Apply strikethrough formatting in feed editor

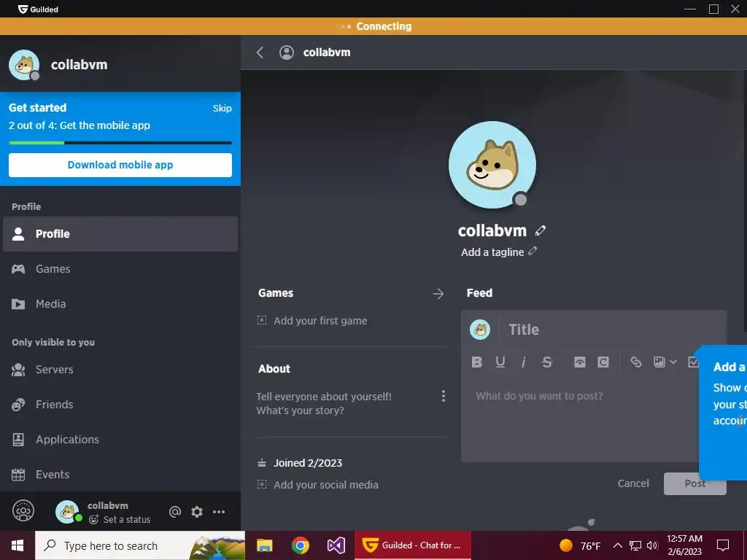[547, 362]
